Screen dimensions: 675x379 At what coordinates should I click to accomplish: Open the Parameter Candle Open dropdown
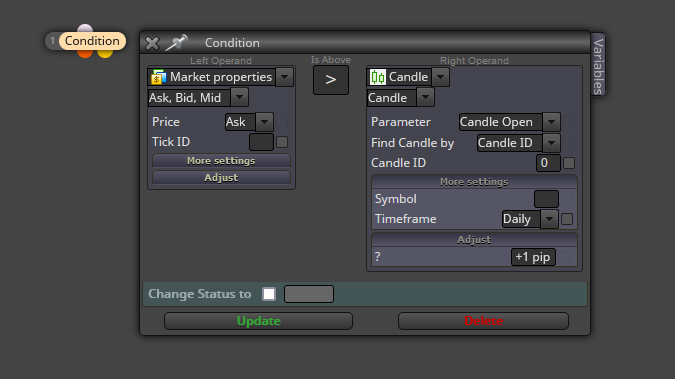551,122
